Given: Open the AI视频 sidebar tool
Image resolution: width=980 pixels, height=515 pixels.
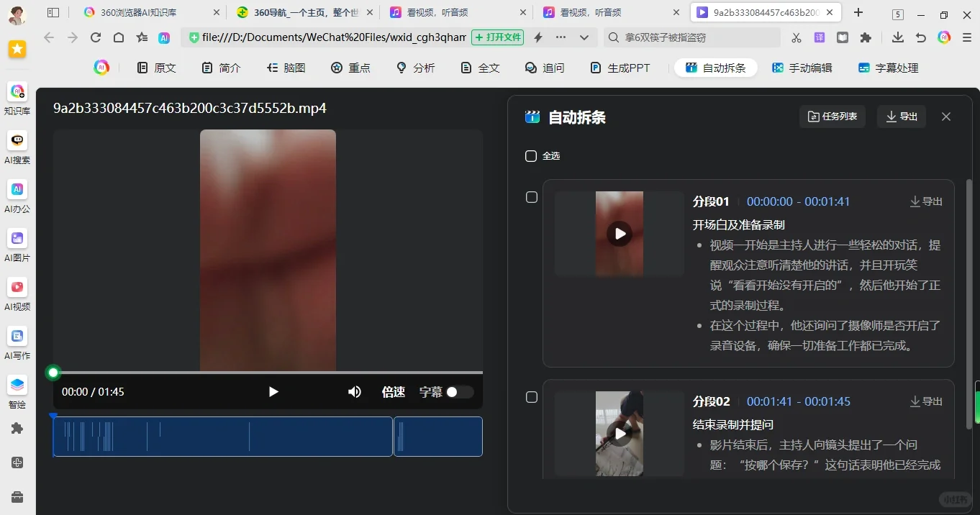Looking at the screenshot, I should coord(17,288).
